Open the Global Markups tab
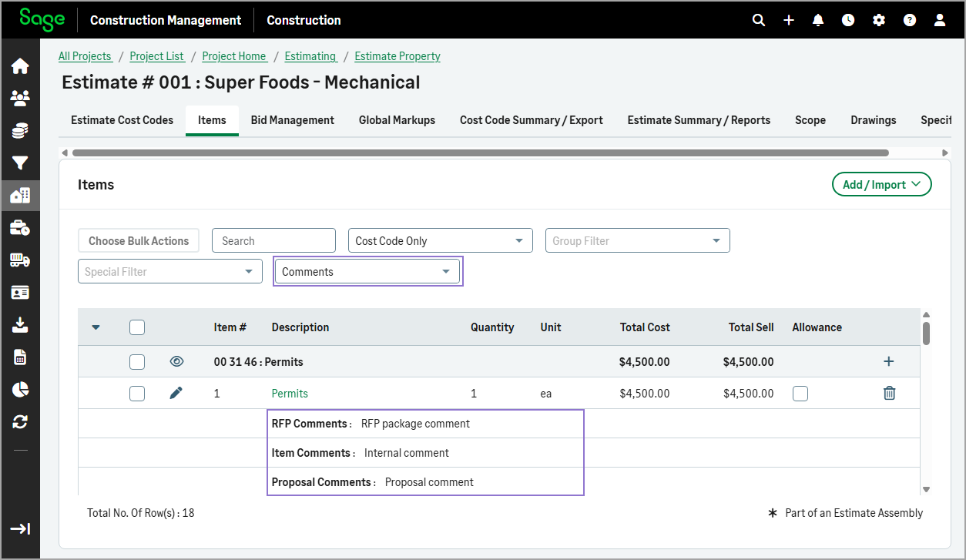 click(x=397, y=120)
